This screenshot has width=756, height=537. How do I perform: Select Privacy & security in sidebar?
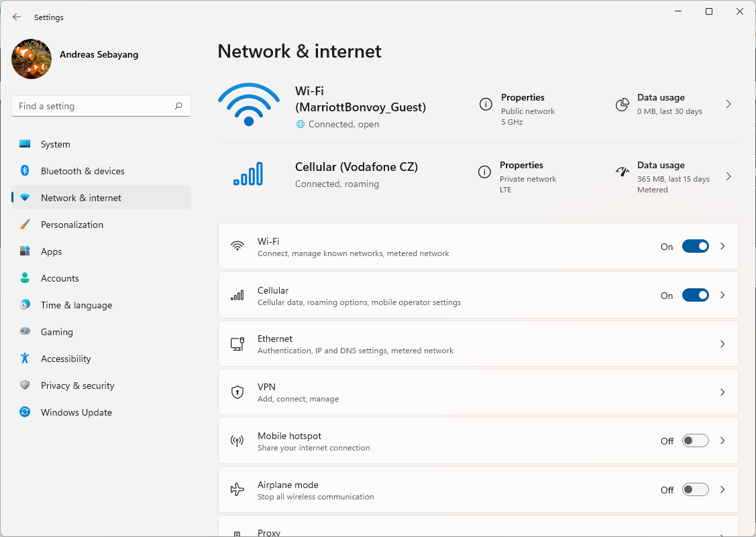coord(77,385)
